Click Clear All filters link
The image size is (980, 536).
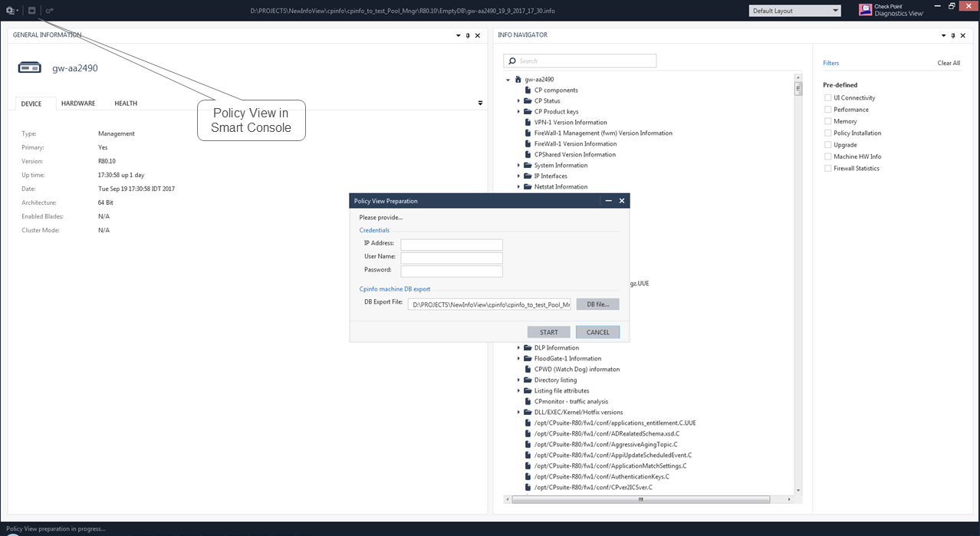click(949, 63)
